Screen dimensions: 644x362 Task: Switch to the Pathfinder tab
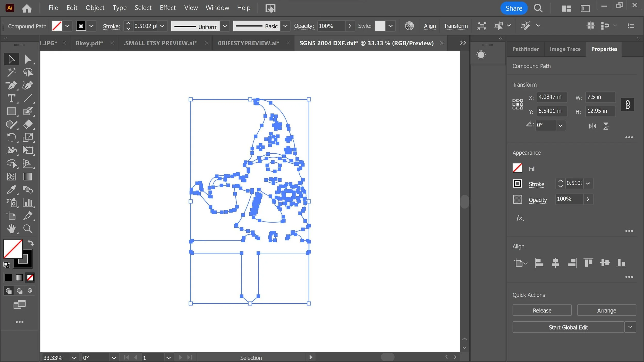click(525, 49)
